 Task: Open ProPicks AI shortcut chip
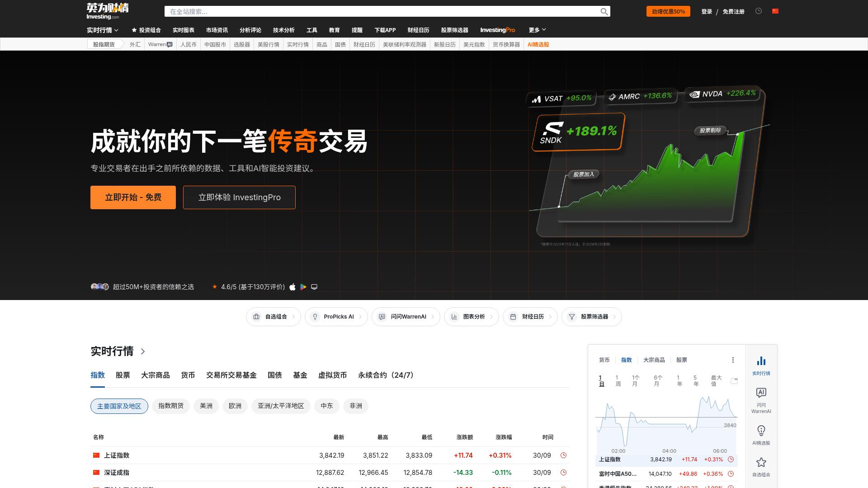coord(336,317)
